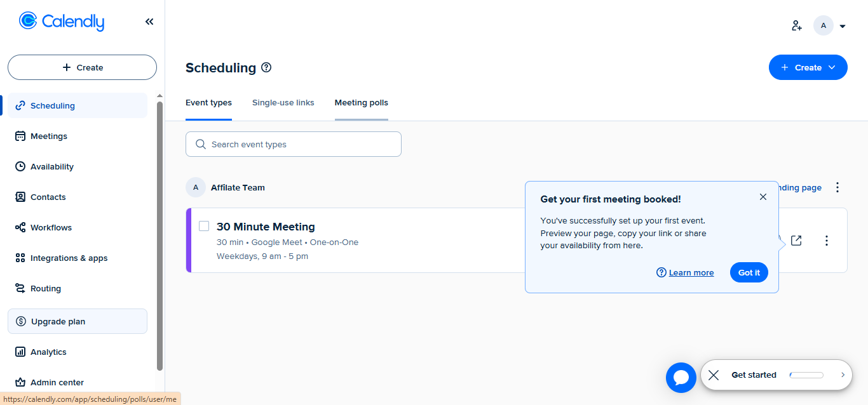868x405 pixels.
Task: Click the Analytics chart icon
Action: tap(20, 352)
